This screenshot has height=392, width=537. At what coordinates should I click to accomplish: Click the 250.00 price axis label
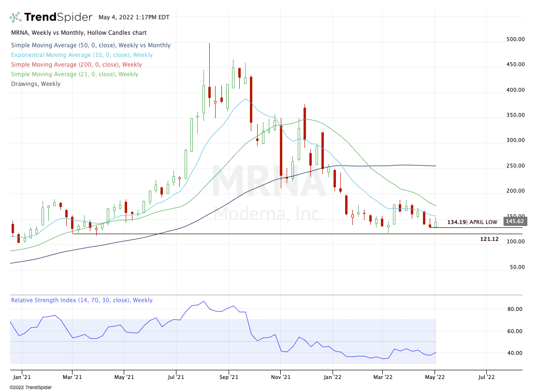(x=515, y=166)
